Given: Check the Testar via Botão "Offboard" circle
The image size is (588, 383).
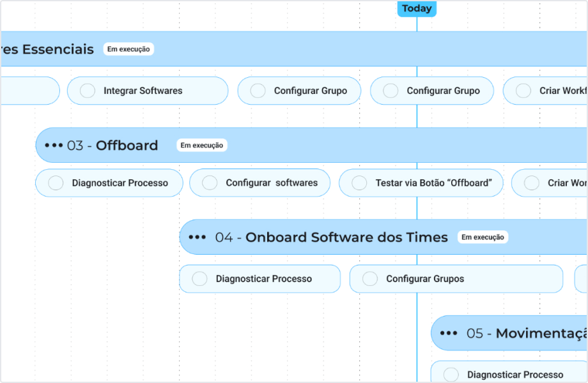Looking at the screenshot, I should [359, 183].
